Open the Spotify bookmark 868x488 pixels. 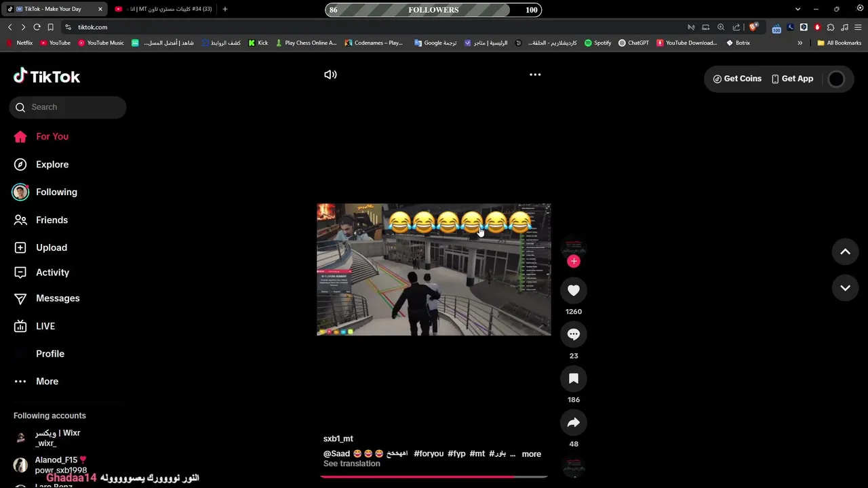(597, 43)
